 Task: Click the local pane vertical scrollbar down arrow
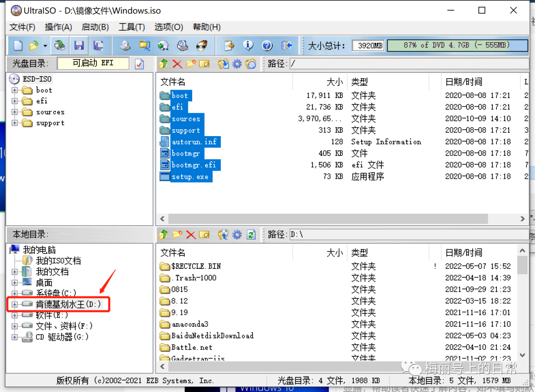click(522, 355)
